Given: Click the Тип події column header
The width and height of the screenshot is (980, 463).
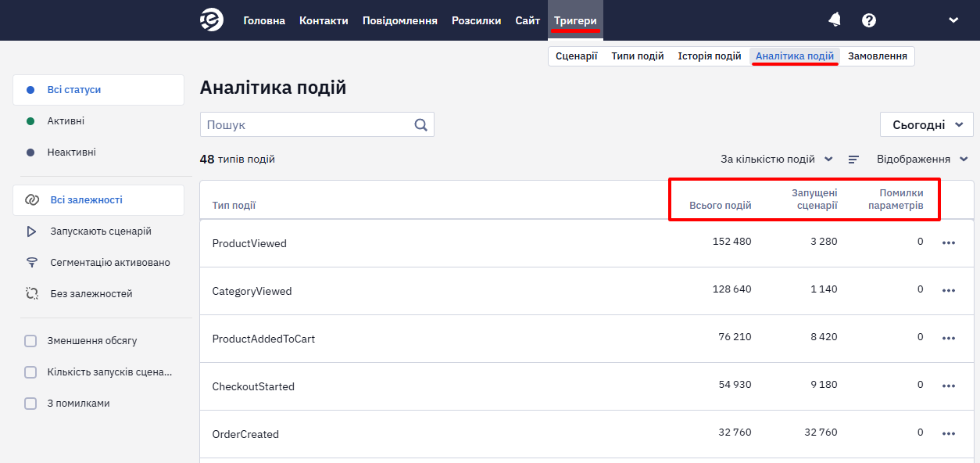Looking at the screenshot, I should click(234, 206).
